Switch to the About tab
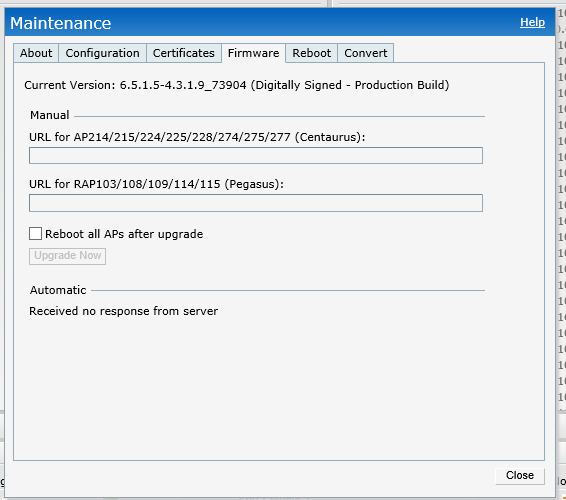Image resolution: width=566 pixels, height=500 pixels. coord(36,53)
